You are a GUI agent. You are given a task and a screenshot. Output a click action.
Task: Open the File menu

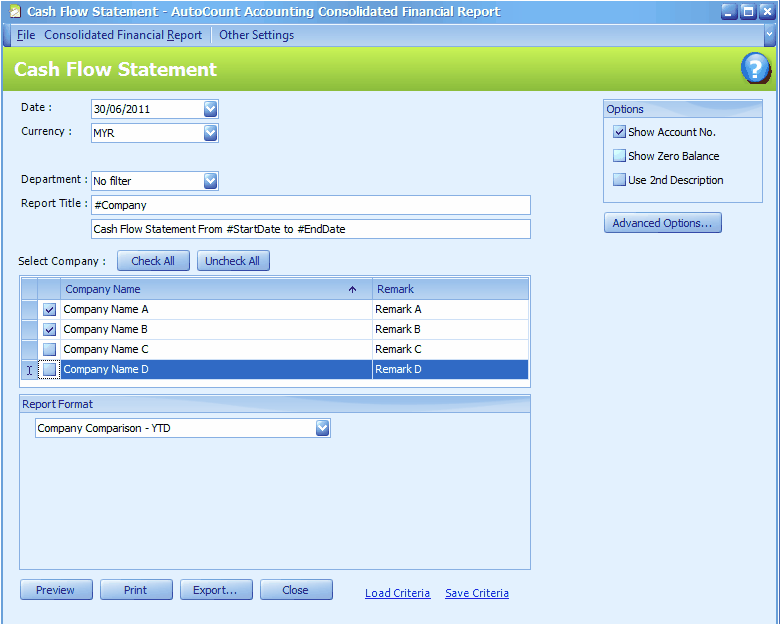(x=26, y=35)
